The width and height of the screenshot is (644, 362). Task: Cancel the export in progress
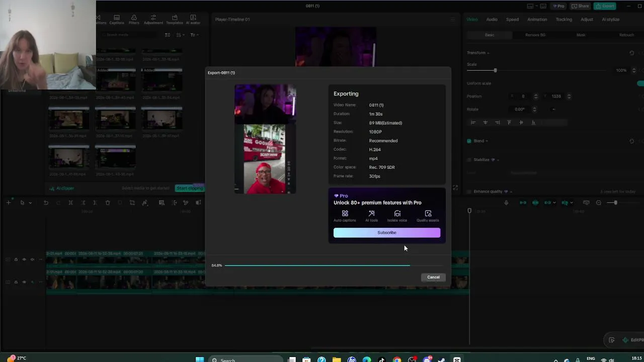pyautogui.click(x=433, y=277)
